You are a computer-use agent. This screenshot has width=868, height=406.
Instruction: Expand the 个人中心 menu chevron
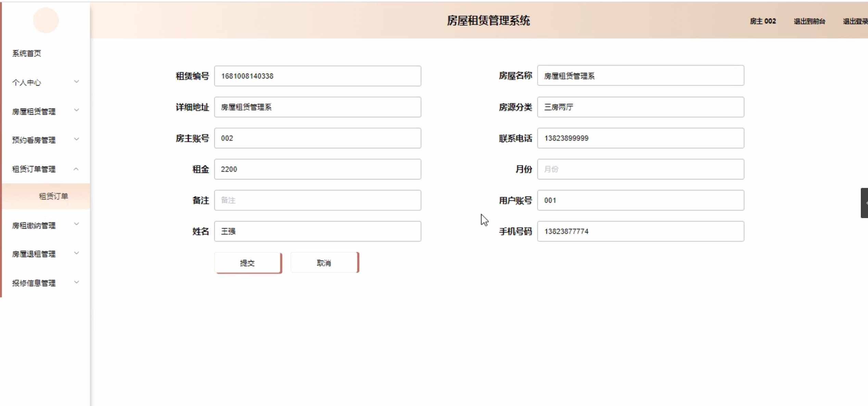click(76, 81)
